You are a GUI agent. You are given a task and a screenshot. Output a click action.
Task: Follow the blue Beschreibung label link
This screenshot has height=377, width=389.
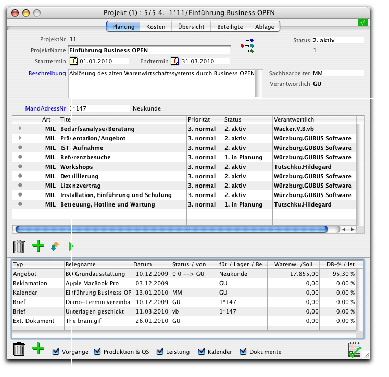47,73
